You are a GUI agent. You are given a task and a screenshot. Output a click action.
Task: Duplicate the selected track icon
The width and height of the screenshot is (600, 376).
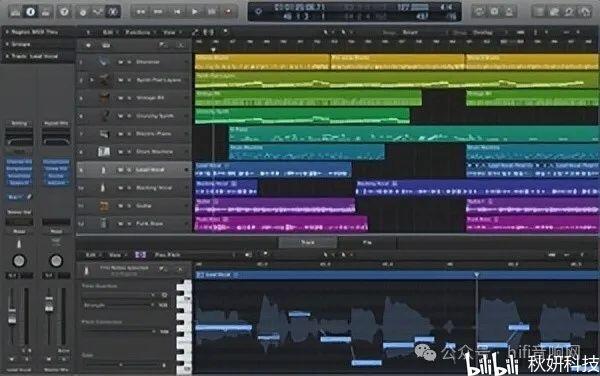click(x=106, y=45)
